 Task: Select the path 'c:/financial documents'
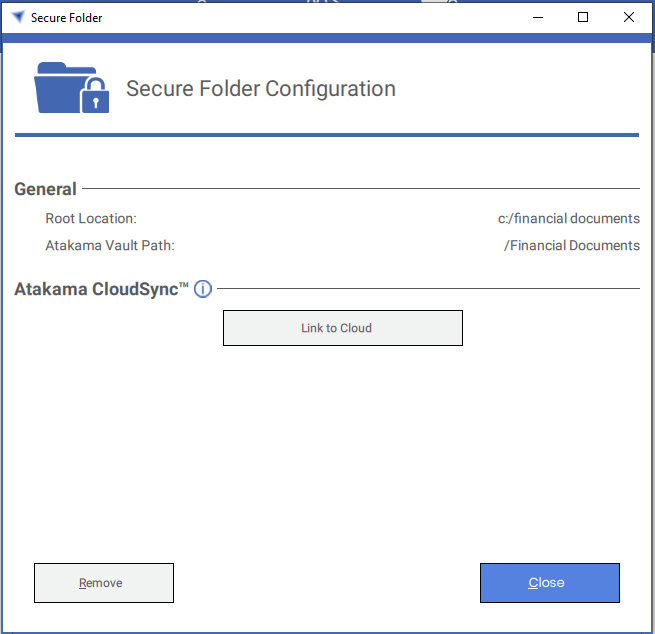click(x=569, y=218)
